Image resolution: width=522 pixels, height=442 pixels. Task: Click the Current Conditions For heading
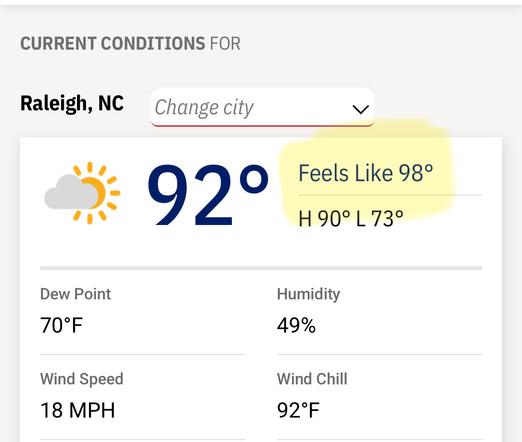point(130,44)
